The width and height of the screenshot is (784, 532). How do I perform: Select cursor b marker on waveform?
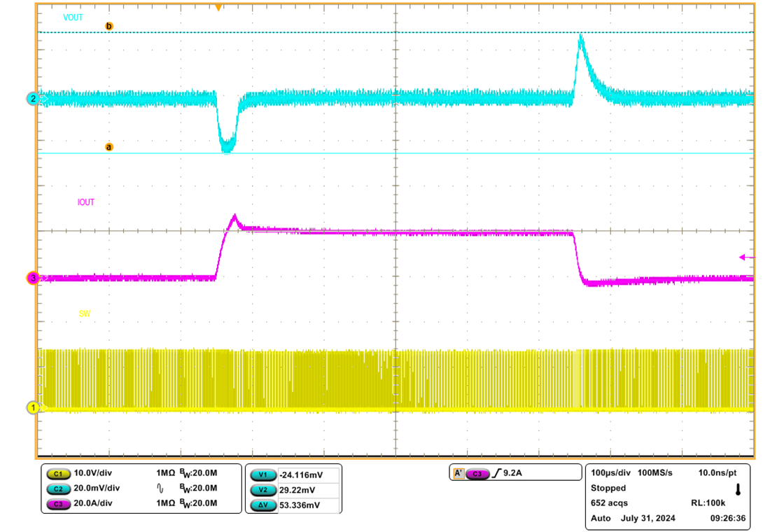click(x=108, y=27)
